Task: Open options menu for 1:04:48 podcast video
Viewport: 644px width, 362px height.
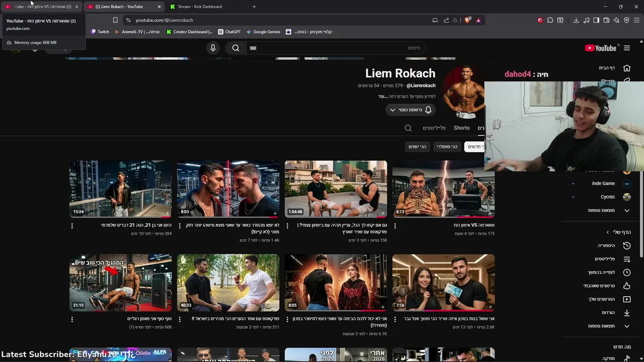Action: tap(287, 226)
